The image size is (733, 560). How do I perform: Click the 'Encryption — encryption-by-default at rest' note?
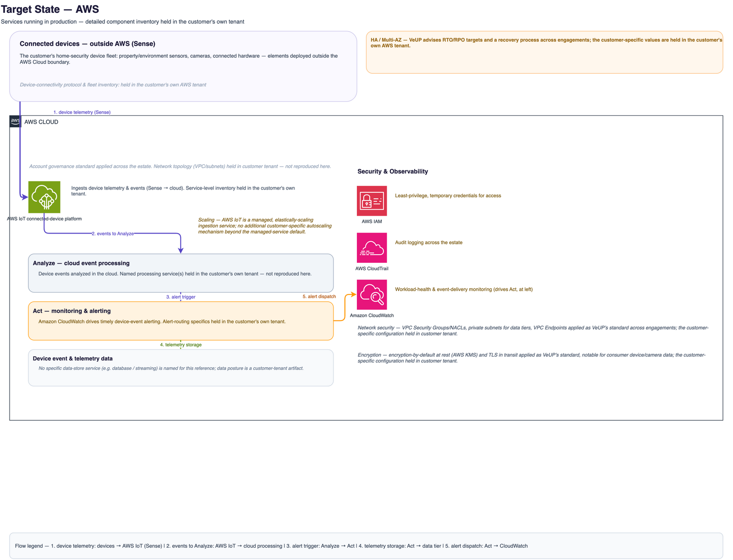532,358
